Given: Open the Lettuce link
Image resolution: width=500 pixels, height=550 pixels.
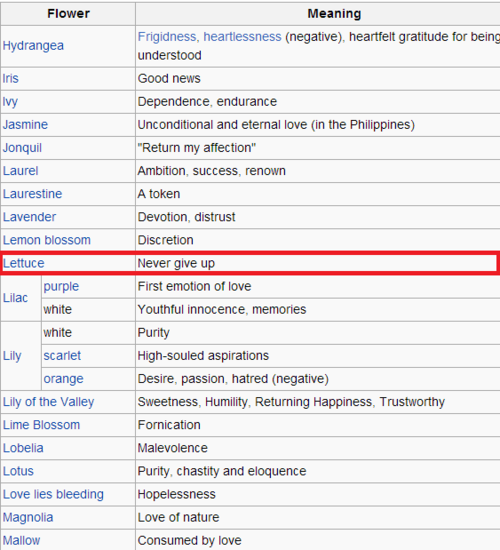Looking at the screenshot, I should 24,263.
